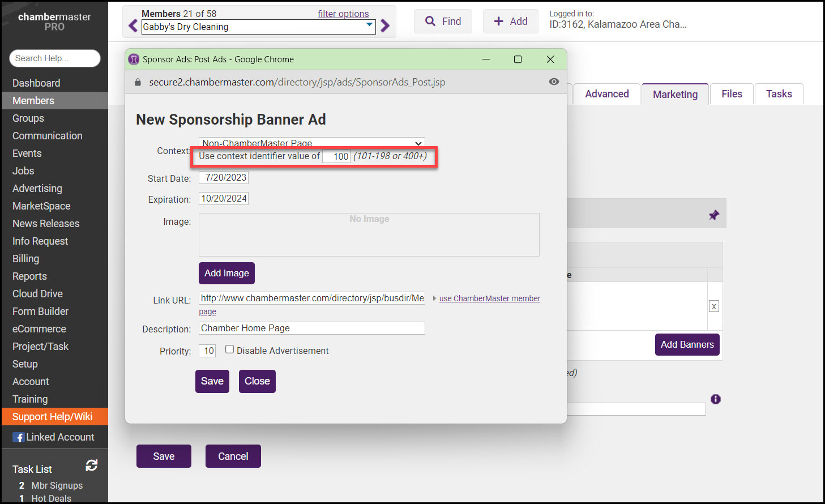Open the Context dropdown menu
This screenshot has height=504, width=825.
[311, 143]
